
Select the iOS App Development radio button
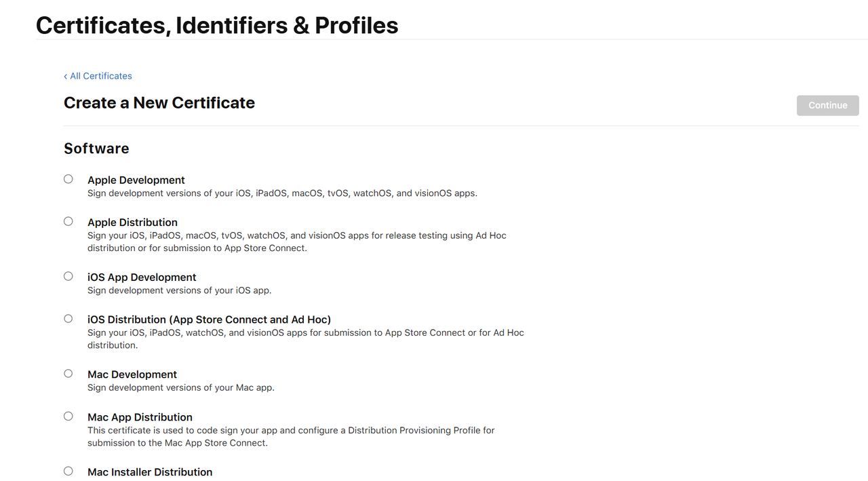click(x=68, y=276)
